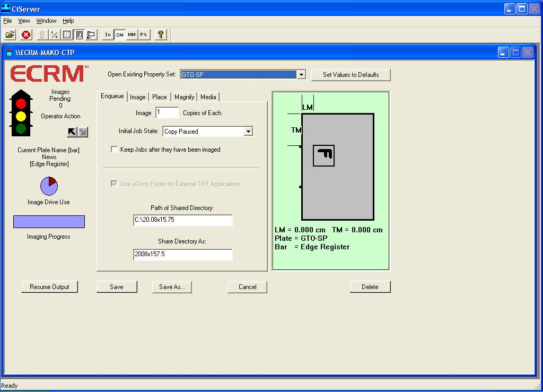Viewport: 543px width, 392px height.
Task: Click the Set Values to Defaults button
Action: pos(351,75)
